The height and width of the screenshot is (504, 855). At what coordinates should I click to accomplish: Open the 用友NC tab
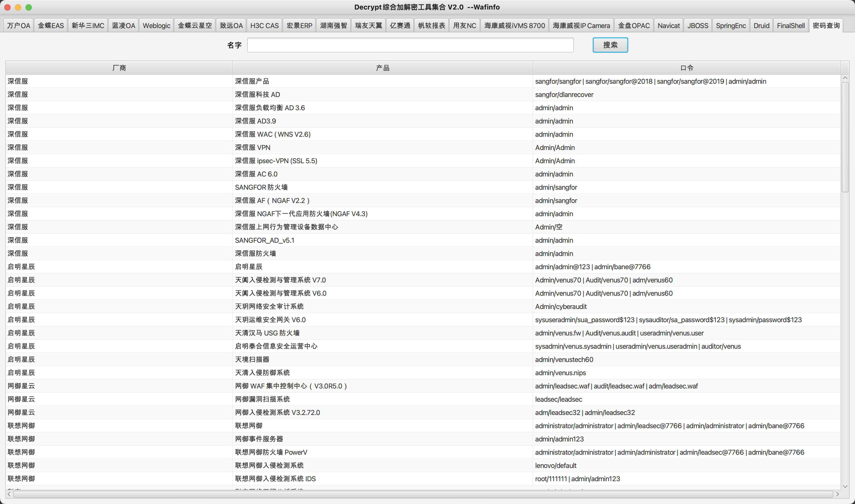click(464, 26)
